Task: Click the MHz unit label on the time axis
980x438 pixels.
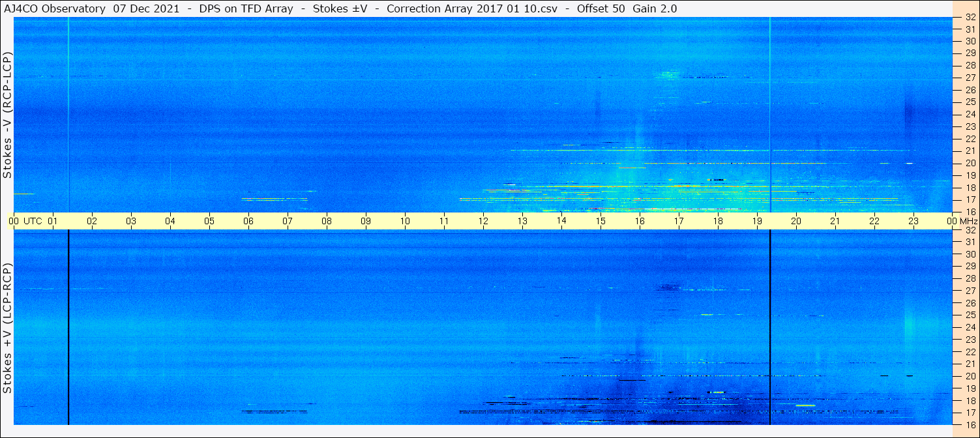Action: (969, 221)
